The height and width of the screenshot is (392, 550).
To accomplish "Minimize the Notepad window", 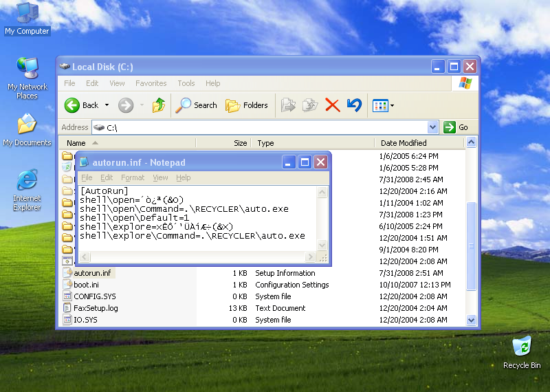I will (288, 162).
